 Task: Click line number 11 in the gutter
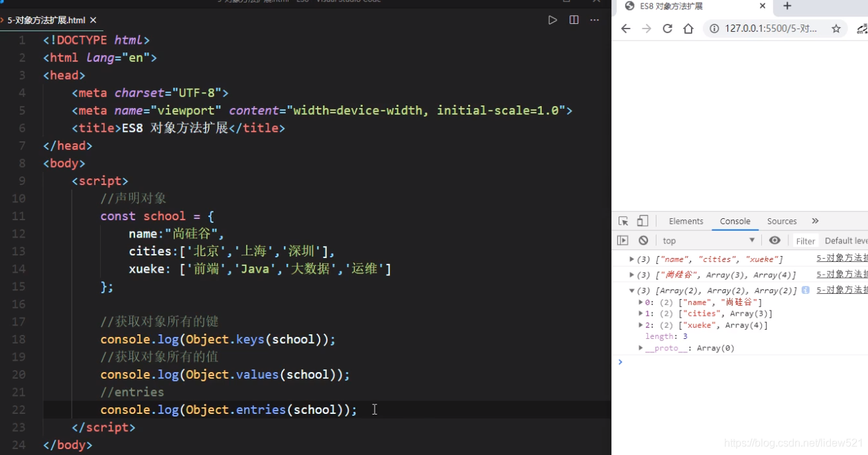pyautogui.click(x=18, y=216)
